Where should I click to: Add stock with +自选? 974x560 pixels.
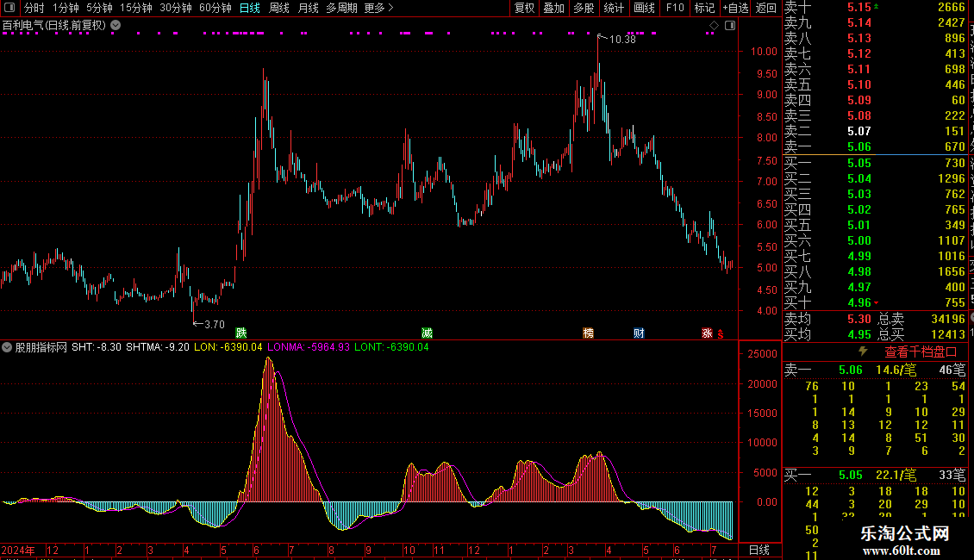click(736, 8)
